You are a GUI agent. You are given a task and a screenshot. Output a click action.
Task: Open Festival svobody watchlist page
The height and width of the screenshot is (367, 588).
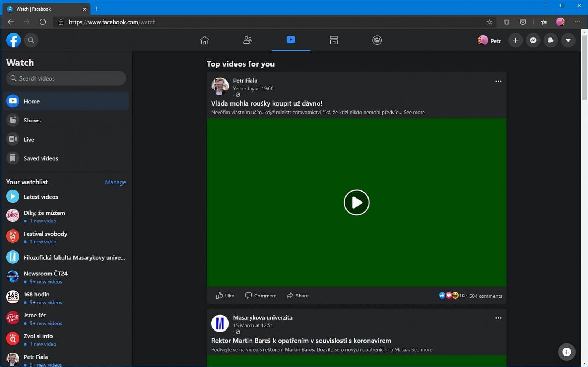click(x=66, y=237)
